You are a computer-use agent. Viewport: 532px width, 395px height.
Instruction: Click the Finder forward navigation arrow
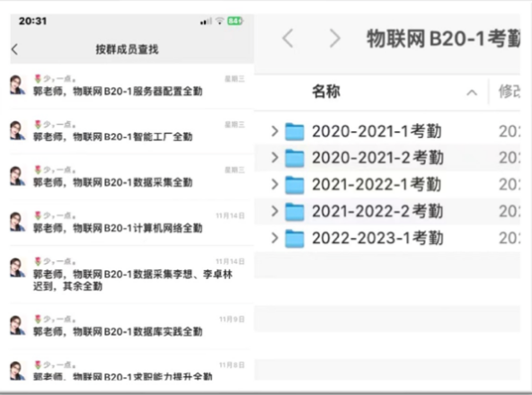coord(334,39)
